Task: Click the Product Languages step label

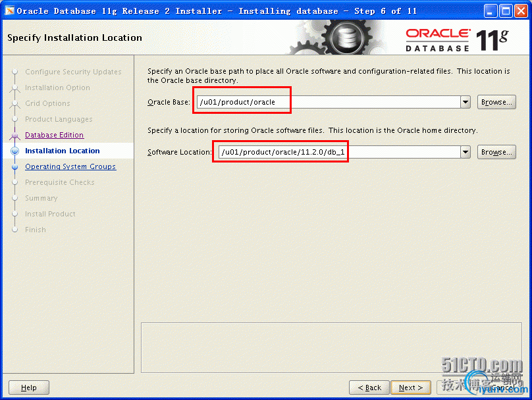Action: pyautogui.click(x=59, y=119)
